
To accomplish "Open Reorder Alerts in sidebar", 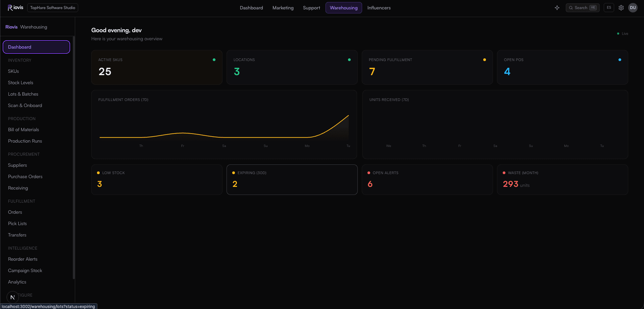I will click(23, 259).
